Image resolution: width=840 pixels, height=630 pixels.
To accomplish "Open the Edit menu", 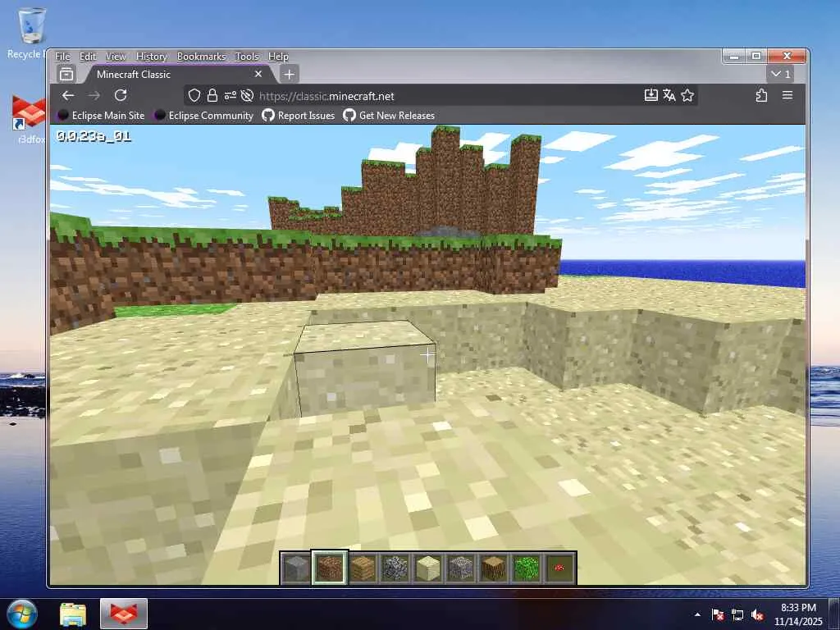I will (x=88, y=57).
